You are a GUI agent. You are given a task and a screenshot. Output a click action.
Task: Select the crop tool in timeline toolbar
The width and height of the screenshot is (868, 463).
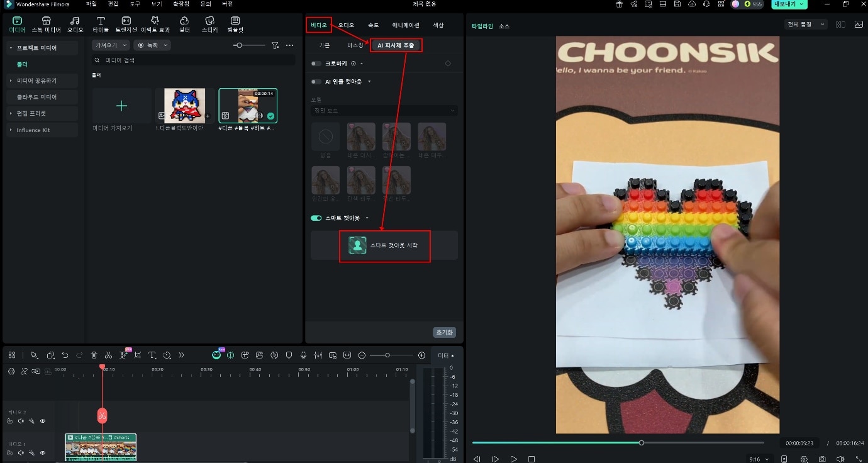pyautogui.click(x=138, y=355)
